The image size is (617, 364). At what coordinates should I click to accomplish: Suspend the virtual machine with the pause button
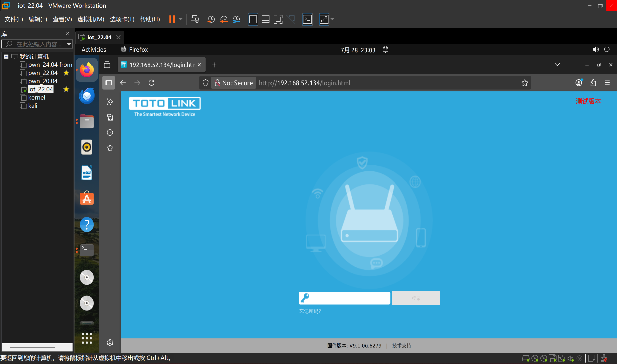pyautogui.click(x=172, y=19)
